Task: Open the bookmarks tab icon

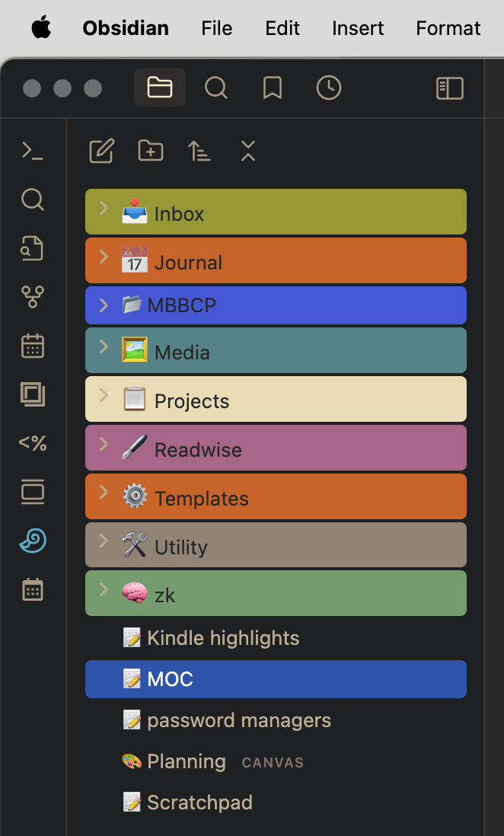Action: pos(272,88)
